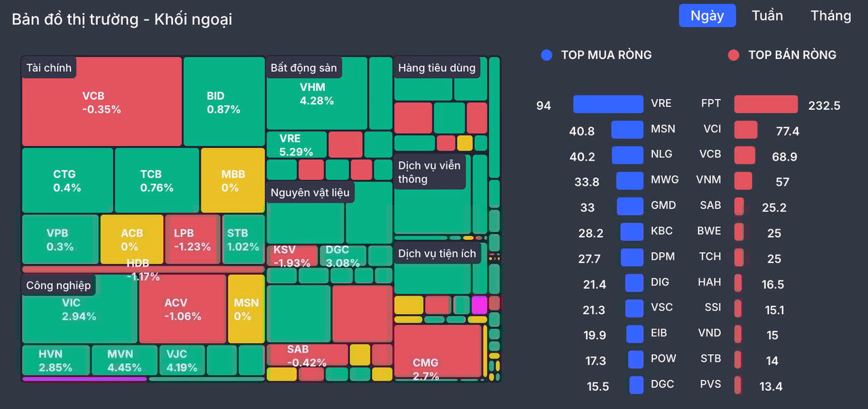The image size is (868, 409).
Task: Click the Nguyên vật liệu sector label
Action: pos(310,193)
